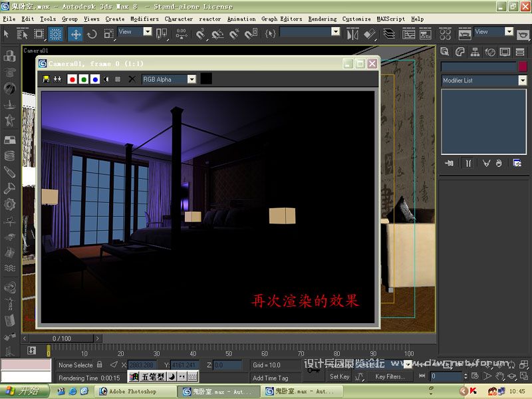Switch to Display command panel tab
Screen dimensions: 532x399
pos(505,52)
